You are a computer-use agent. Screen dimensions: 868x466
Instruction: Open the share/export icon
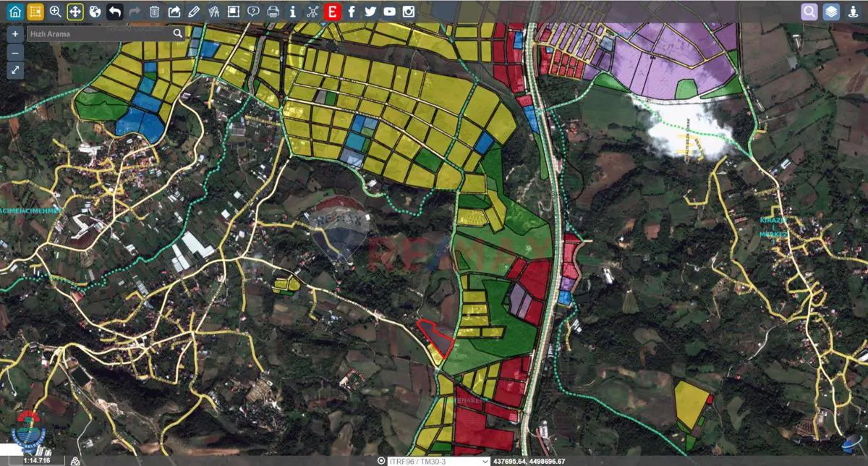click(174, 12)
